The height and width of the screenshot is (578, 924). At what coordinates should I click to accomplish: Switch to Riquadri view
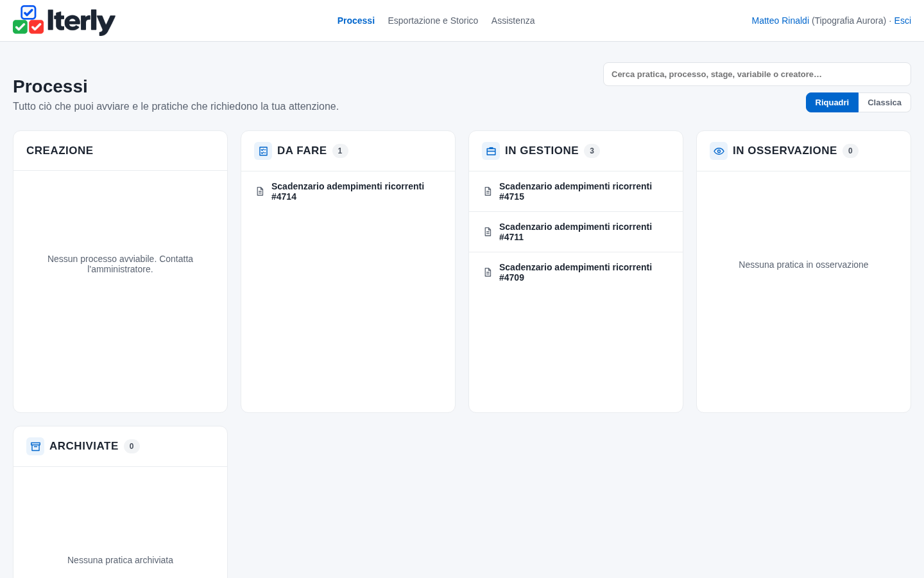(832, 103)
